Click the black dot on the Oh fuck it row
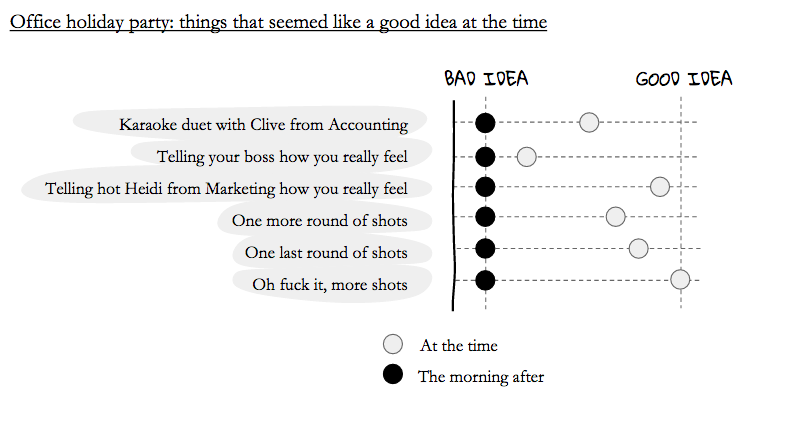 pyautogui.click(x=485, y=280)
